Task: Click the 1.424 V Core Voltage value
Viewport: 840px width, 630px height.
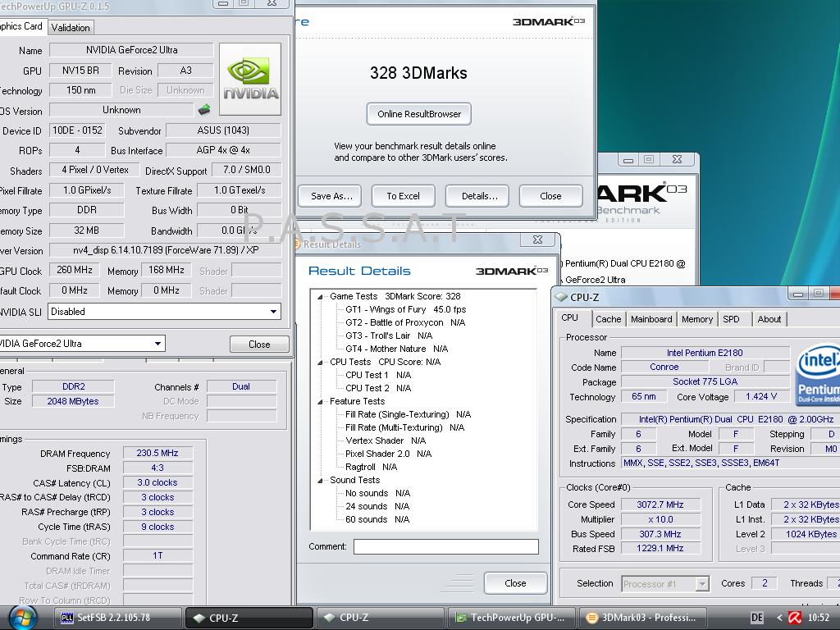Action: click(760, 396)
